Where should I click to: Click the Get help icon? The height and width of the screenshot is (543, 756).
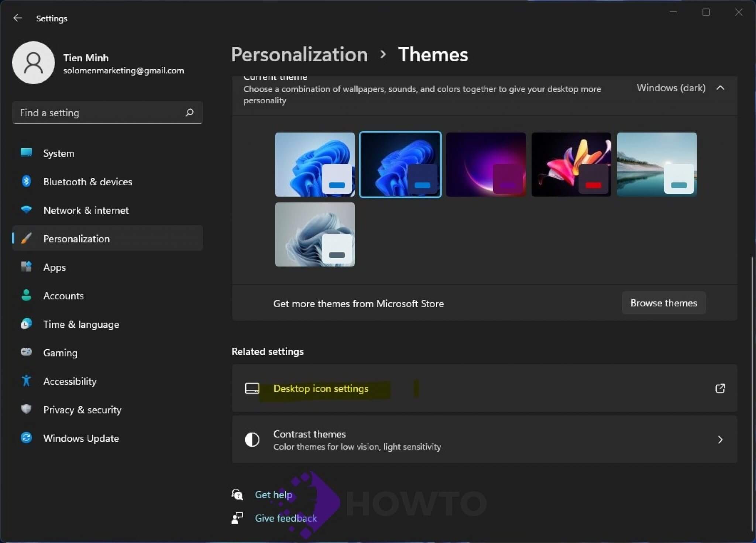[x=237, y=494]
